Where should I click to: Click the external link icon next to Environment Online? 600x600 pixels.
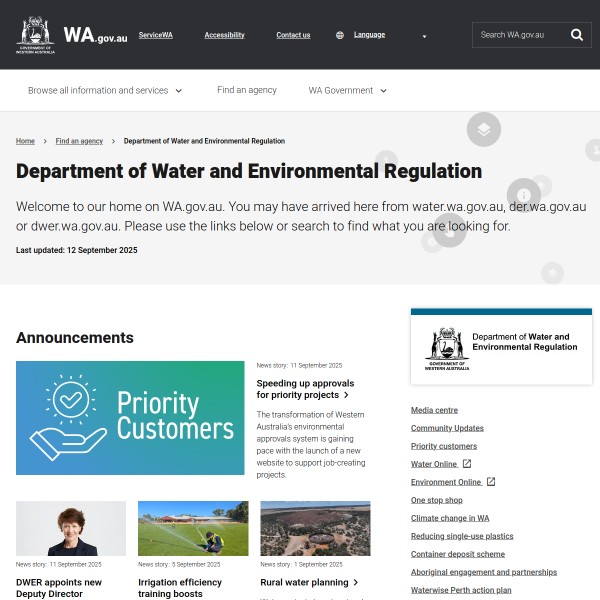[491, 482]
